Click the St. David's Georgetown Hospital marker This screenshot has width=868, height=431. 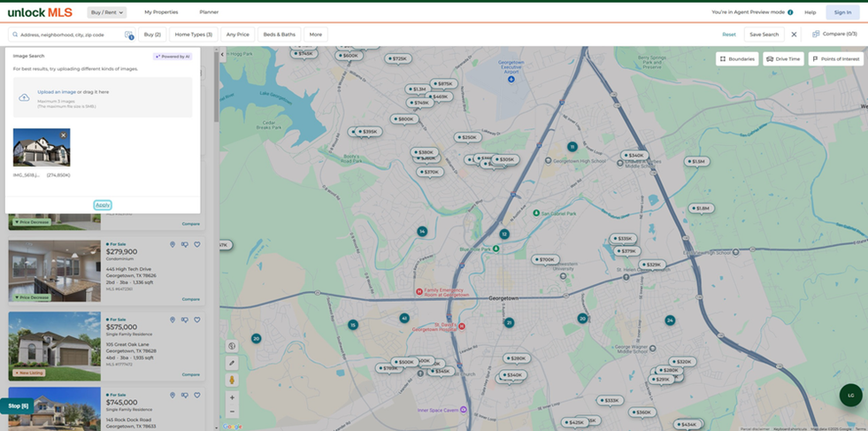[x=462, y=327]
